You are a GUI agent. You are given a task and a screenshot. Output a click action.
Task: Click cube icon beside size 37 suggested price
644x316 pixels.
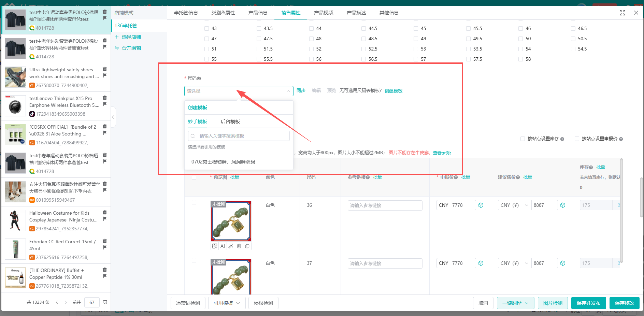tap(563, 263)
